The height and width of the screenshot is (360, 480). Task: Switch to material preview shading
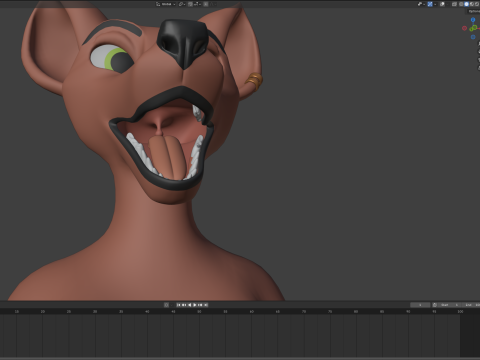pos(472,4)
